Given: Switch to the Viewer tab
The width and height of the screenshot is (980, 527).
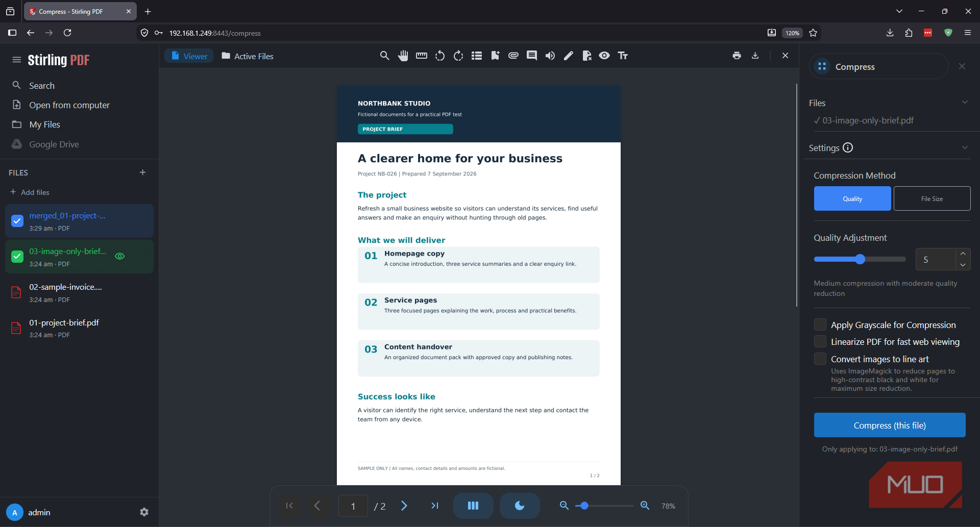Looking at the screenshot, I should click(x=189, y=56).
